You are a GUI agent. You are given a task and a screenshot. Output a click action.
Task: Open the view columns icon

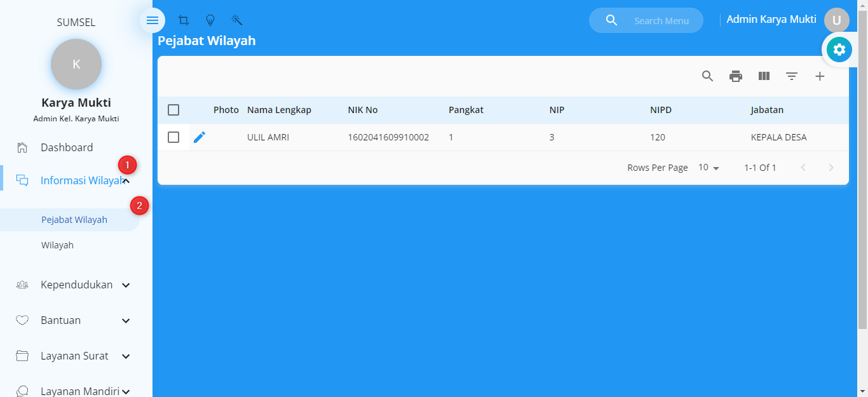pos(764,76)
